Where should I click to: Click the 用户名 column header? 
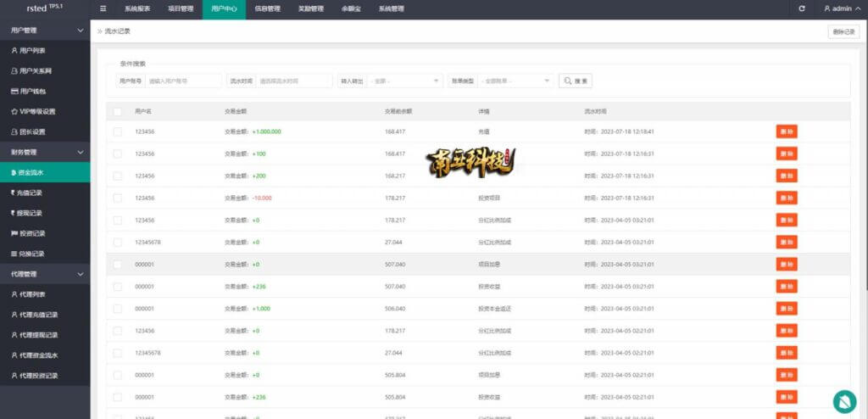tap(142, 111)
